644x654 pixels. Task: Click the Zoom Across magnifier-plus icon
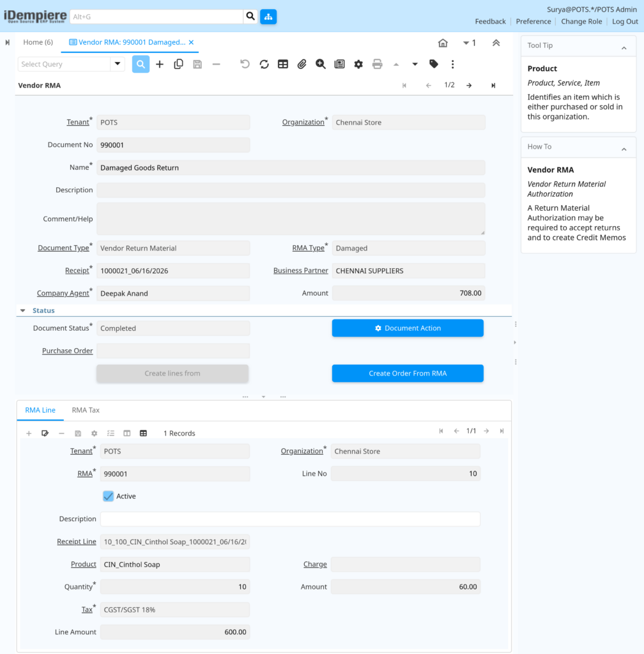320,65
